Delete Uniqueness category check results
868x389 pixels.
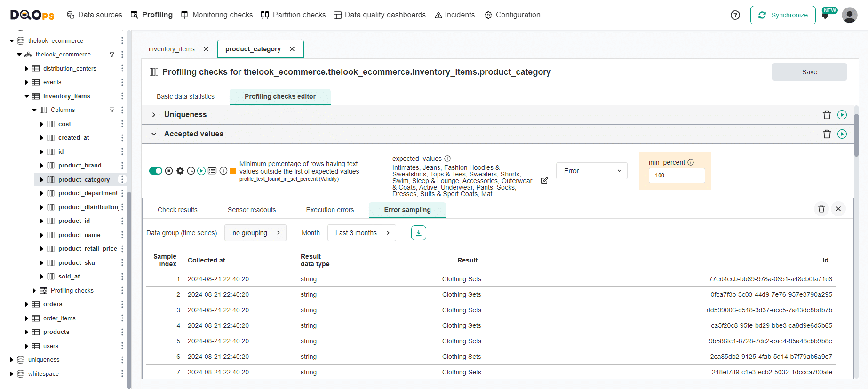click(x=827, y=115)
